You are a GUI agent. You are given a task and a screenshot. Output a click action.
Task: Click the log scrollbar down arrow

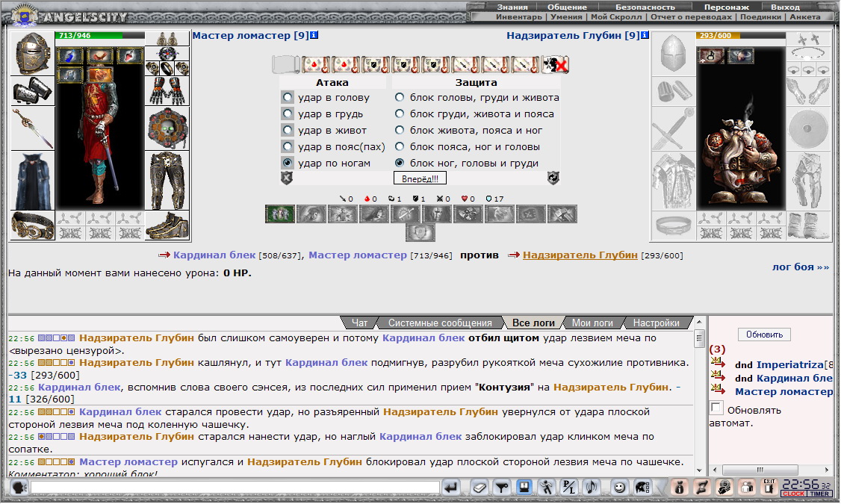tap(699, 470)
